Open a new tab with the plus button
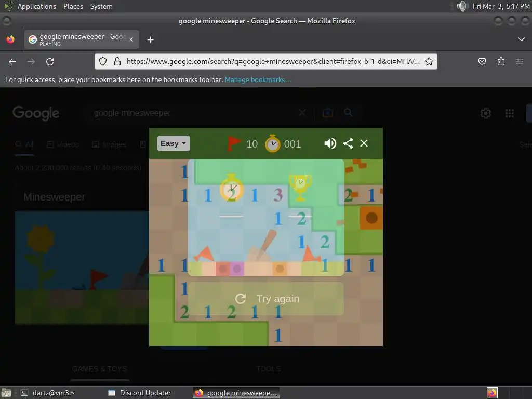This screenshot has width=532, height=399. 150,40
